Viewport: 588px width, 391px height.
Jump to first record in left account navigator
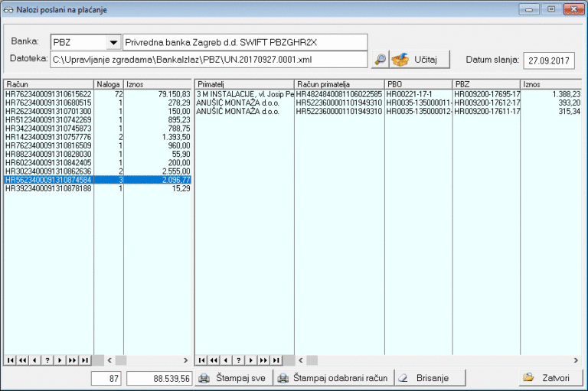10,360
